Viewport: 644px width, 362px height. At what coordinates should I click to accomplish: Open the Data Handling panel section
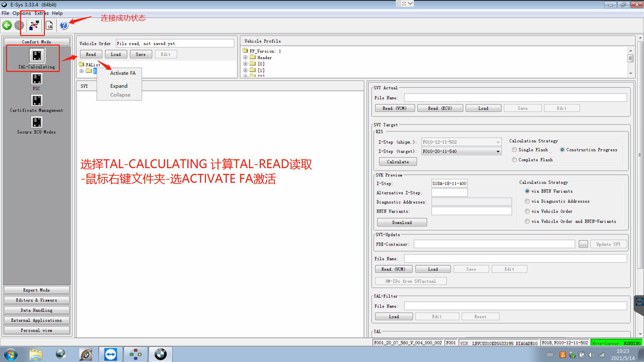[37, 310]
